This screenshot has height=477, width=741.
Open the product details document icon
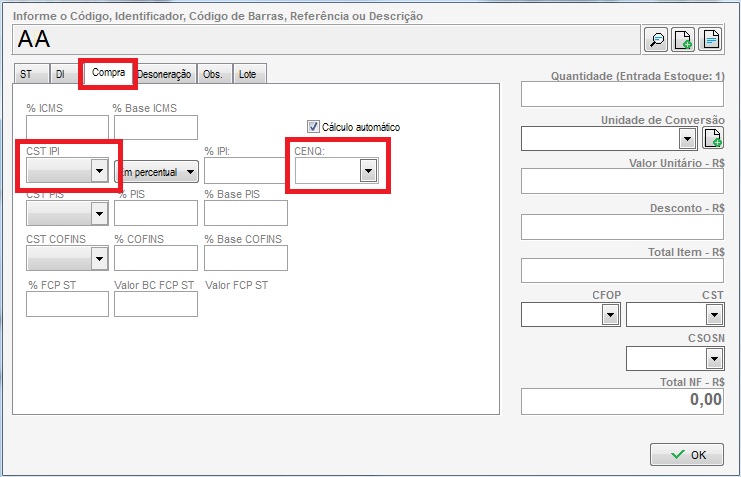(x=710, y=40)
